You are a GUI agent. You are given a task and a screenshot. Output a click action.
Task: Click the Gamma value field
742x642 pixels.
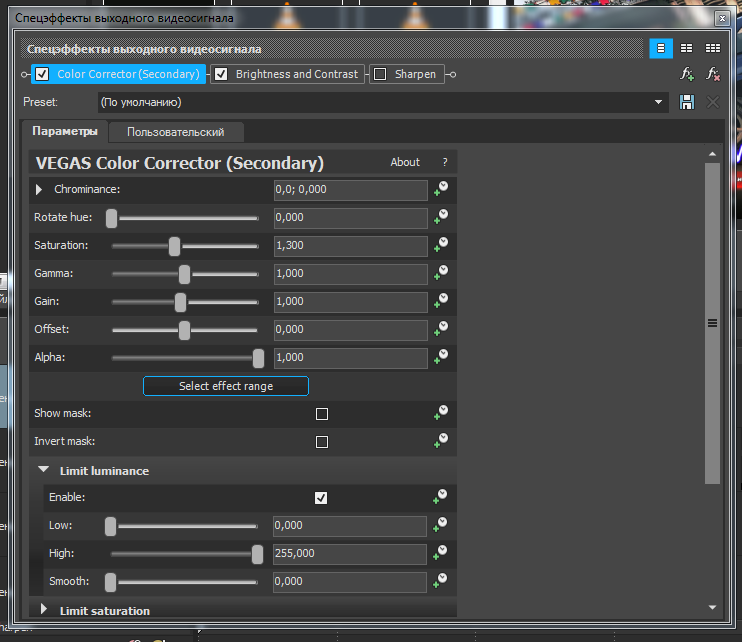click(x=351, y=274)
